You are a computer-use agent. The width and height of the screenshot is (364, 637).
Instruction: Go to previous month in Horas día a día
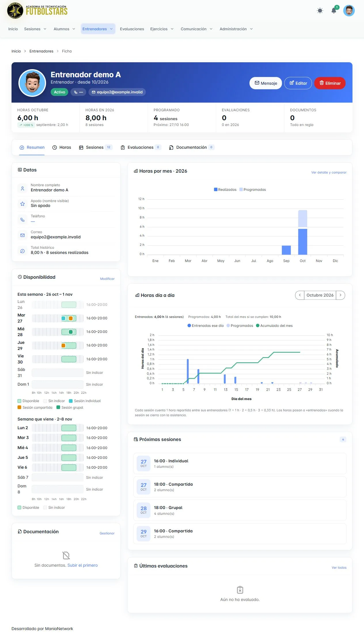[300, 295]
